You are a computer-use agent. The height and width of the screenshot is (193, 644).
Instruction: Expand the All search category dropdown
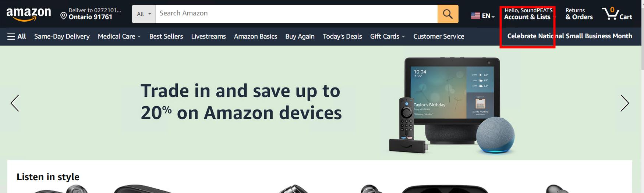coord(144,14)
